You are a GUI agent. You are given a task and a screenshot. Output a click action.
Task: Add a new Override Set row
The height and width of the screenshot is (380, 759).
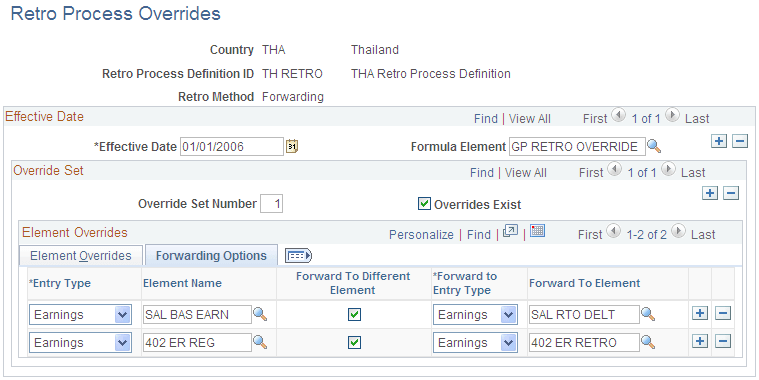click(710, 193)
